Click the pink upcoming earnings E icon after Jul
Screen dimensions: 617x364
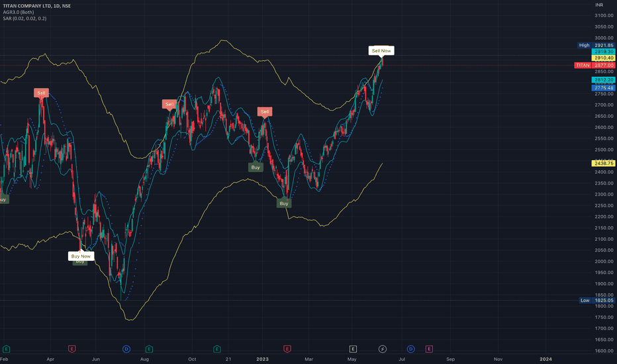[429, 349]
